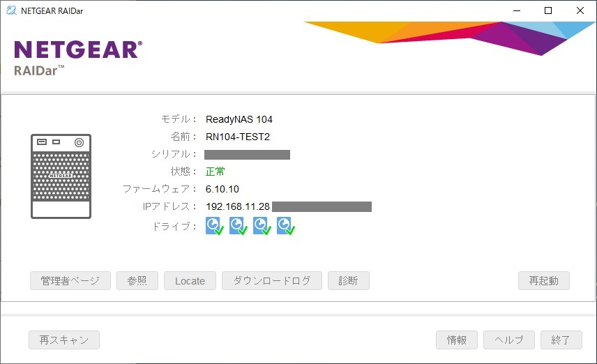This screenshot has width=597, height=364.
Task: Open the 情報 info dialog
Action: pos(457,340)
